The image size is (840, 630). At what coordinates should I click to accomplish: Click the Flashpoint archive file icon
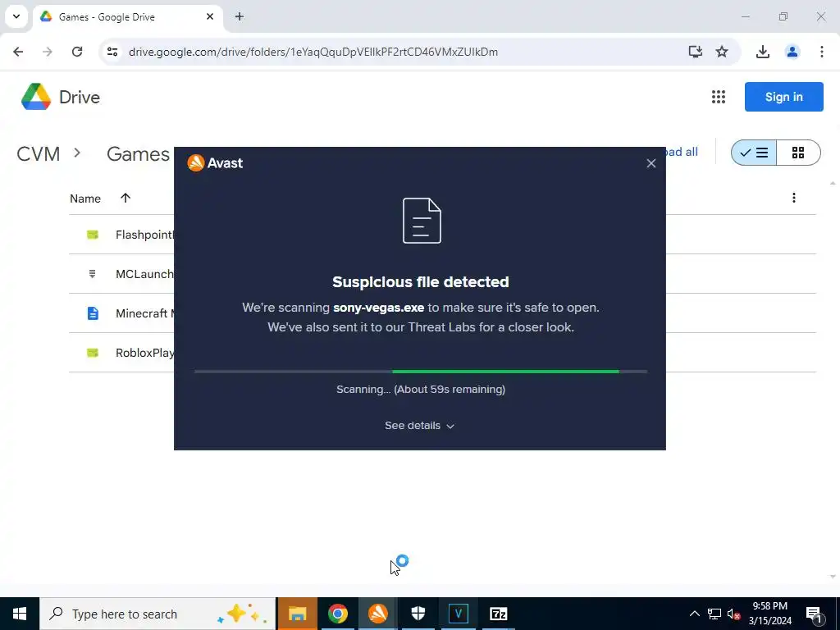coord(93,235)
